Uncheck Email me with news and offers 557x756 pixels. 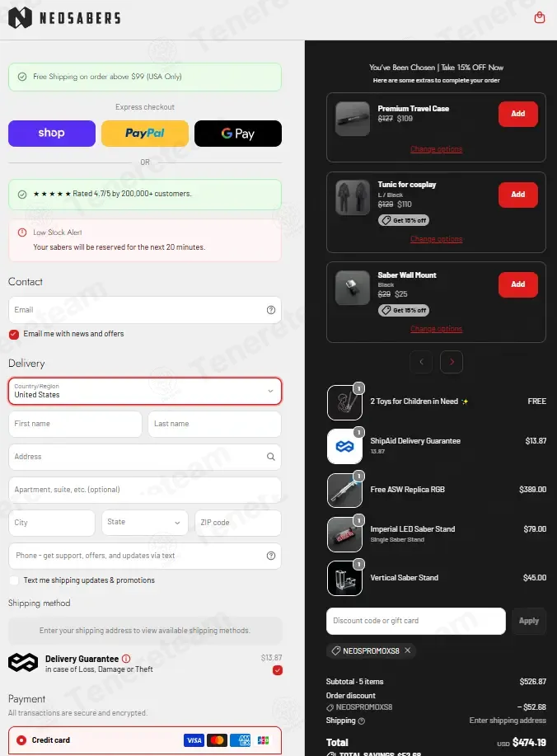[x=14, y=334]
